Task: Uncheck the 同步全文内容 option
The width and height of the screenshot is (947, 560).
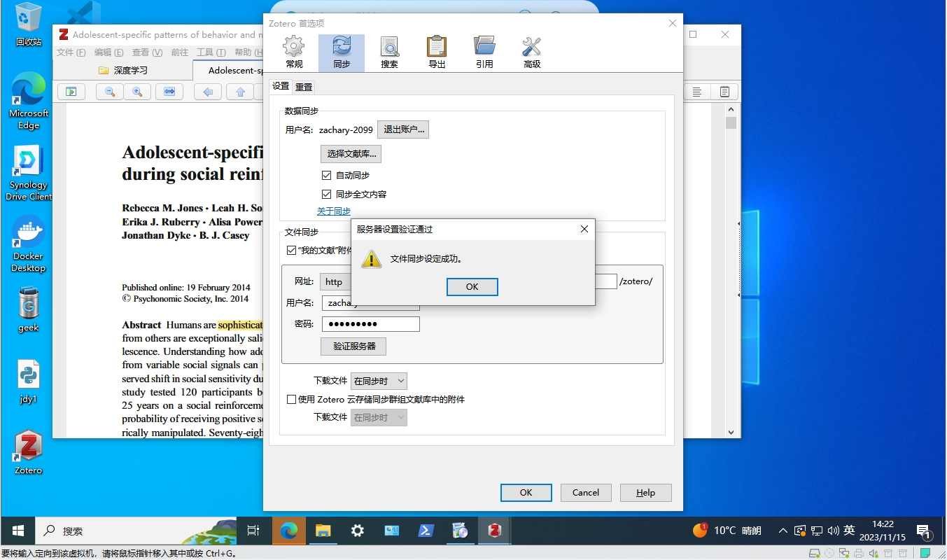Action: click(x=326, y=195)
